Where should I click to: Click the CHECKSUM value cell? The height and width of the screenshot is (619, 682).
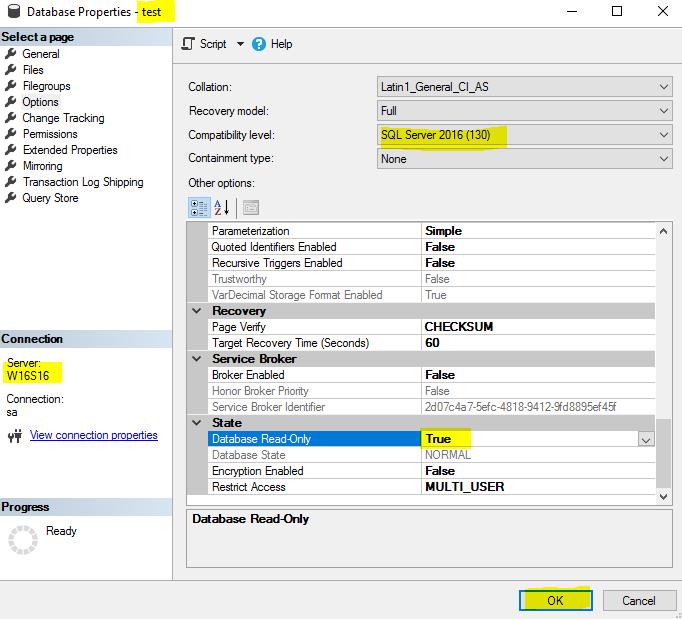(x=538, y=327)
